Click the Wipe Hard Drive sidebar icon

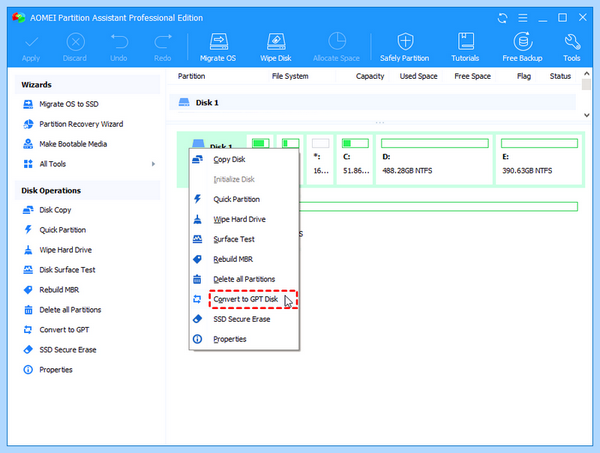click(28, 250)
